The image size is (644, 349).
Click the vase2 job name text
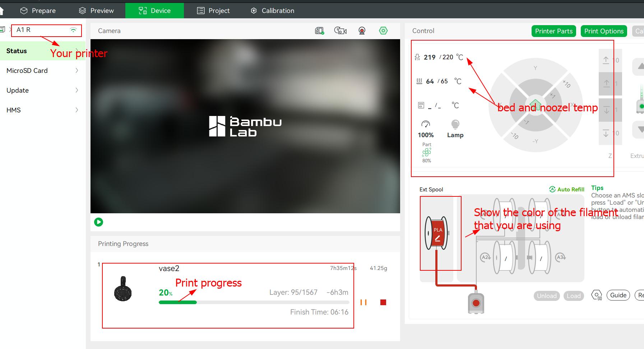(169, 268)
